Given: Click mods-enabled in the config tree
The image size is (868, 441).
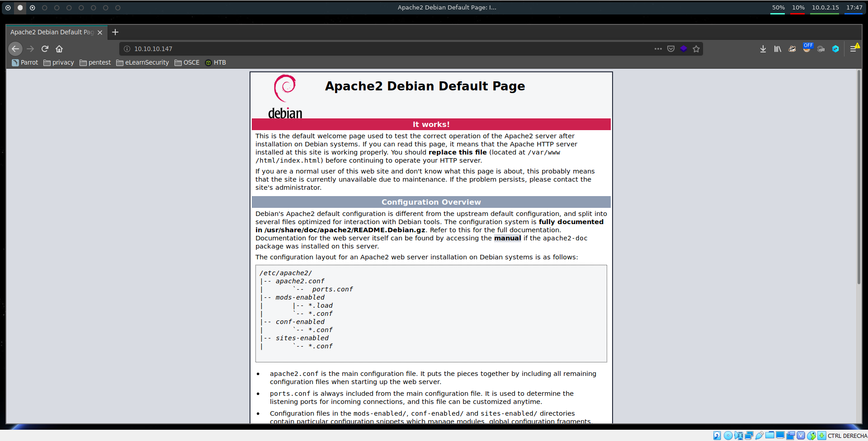Looking at the screenshot, I should click(300, 297).
